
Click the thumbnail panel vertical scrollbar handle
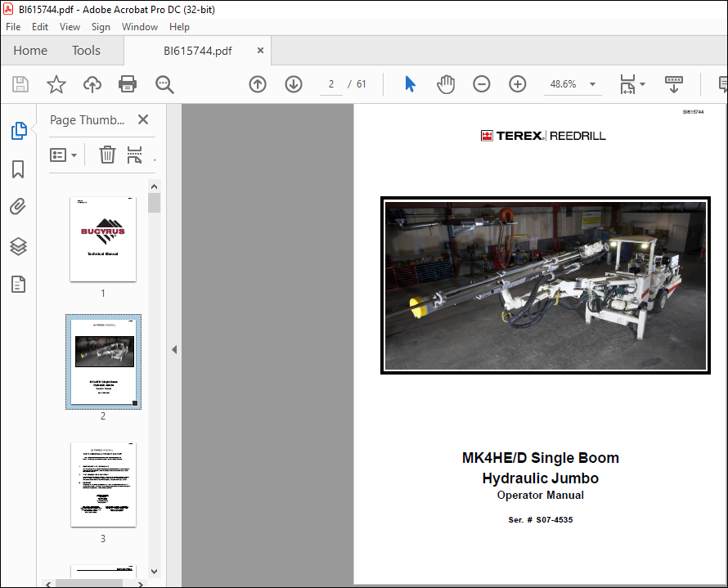pyautogui.click(x=154, y=203)
